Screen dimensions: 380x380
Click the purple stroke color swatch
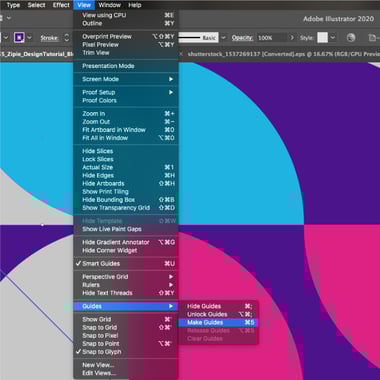[19, 38]
